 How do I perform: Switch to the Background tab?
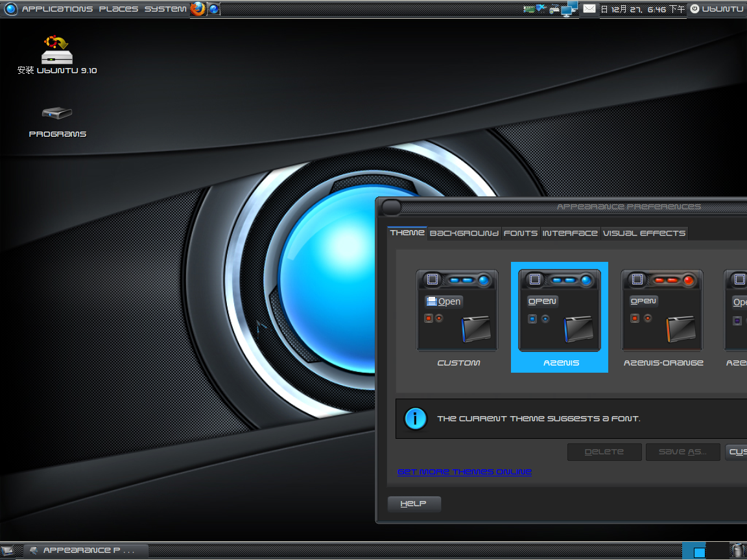tap(464, 233)
